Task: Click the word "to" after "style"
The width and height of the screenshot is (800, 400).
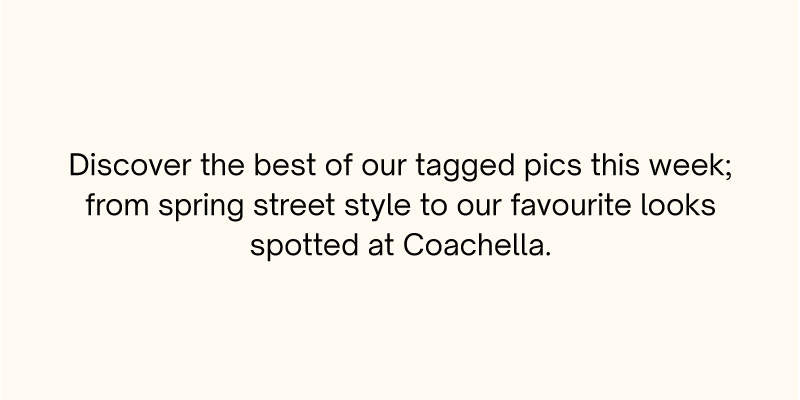Action: point(433,206)
